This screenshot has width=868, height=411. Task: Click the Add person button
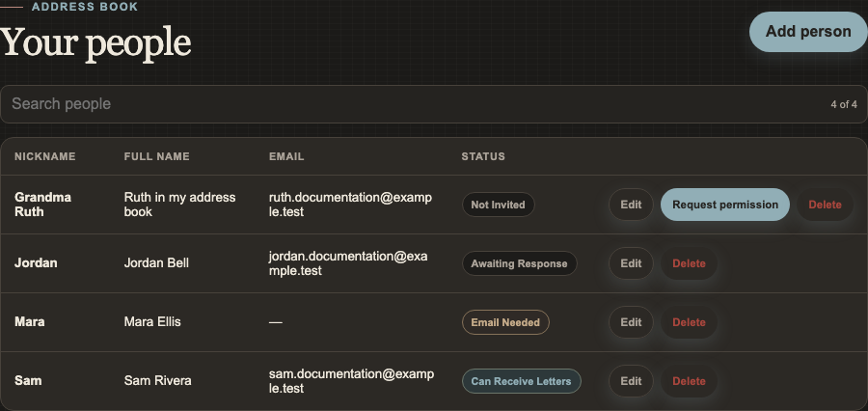pyautogui.click(x=808, y=32)
